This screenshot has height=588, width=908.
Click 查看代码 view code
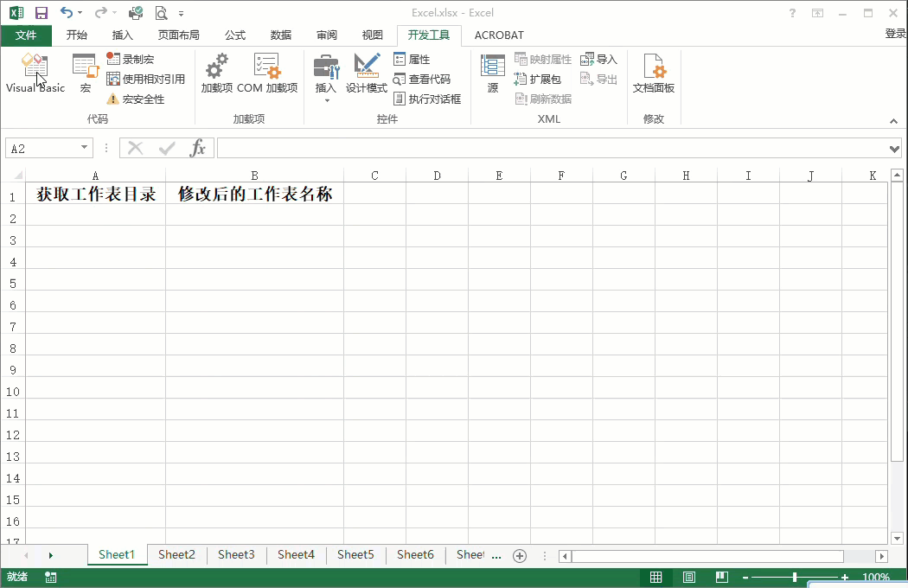(x=422, y=79)
